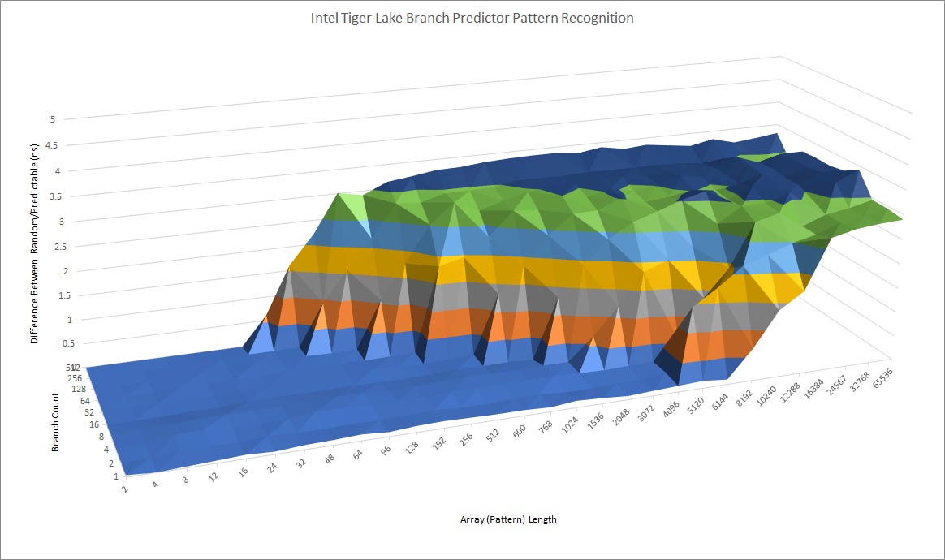The height and width of the screenshot is (560, 945).
Task: Click the 16 Branch Count axis label
Action: [95, 424]
